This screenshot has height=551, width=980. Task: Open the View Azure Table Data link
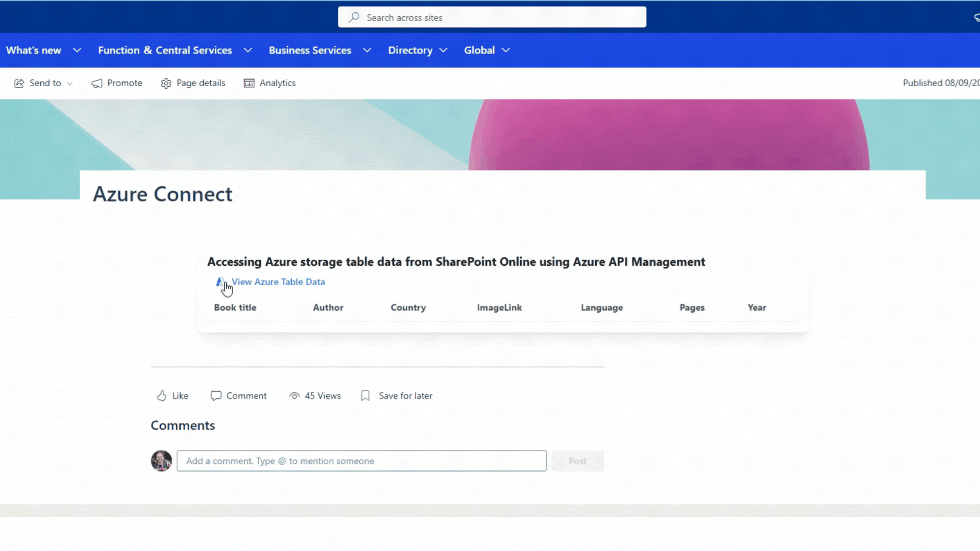click(x=278, y=282)
